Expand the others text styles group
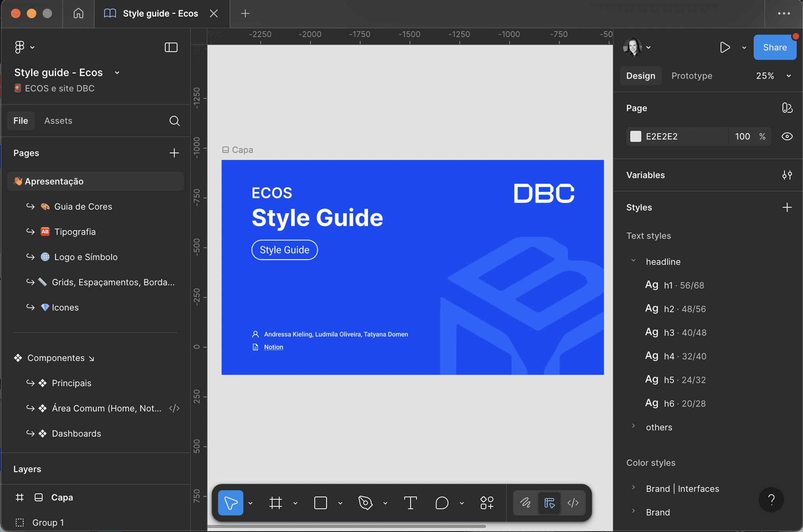803x532 pixels. 633,426
